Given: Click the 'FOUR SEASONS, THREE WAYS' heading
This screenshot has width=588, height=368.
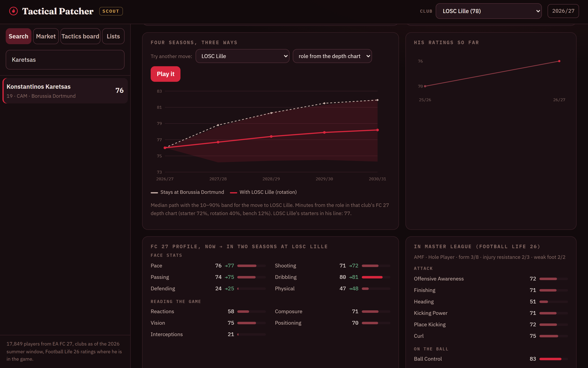Looking at the screenshot, I should [x=194, y=42].
